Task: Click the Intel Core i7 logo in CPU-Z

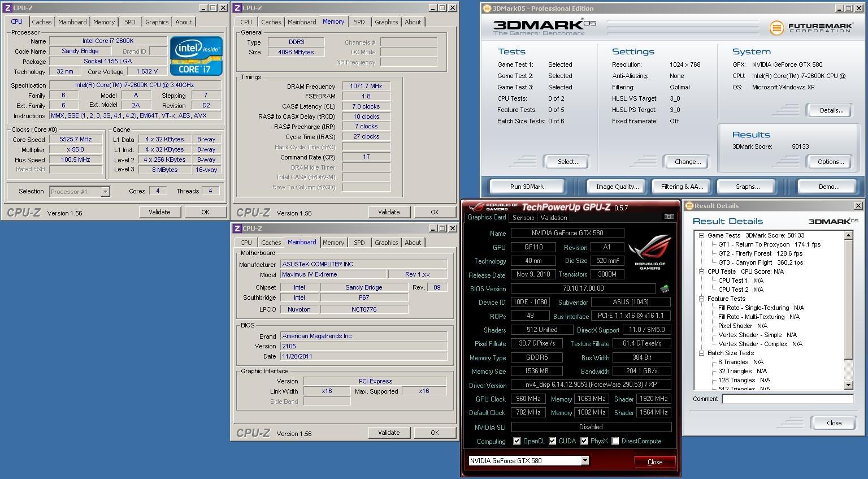Action: [x=196, y=55]
